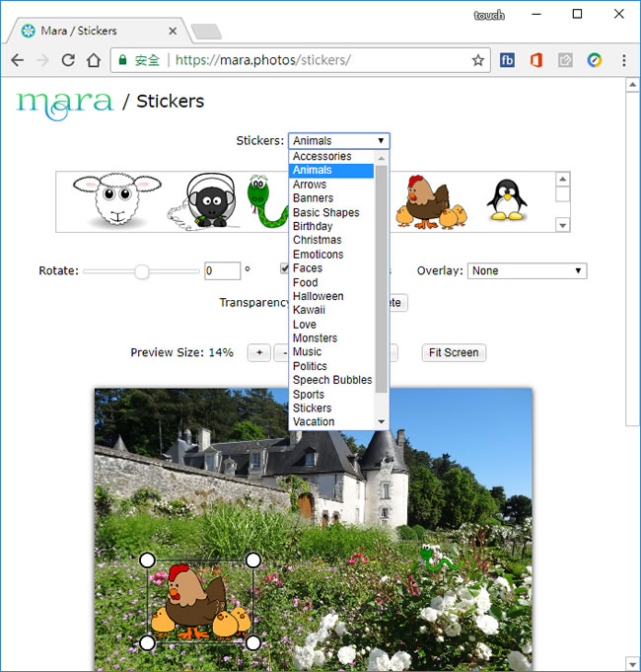Close the Mara / Stickers tab

click(173, 31)
